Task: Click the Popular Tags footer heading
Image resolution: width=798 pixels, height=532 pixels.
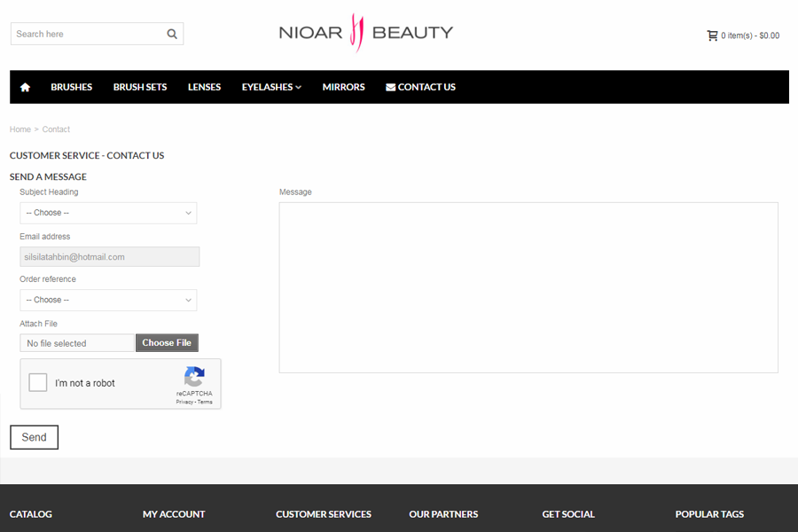Action: pyautogui.click(x=709, y=514)
